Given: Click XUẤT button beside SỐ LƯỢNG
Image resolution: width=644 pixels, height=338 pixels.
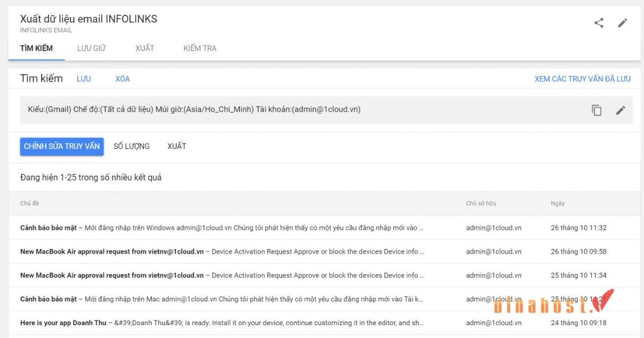Looking at the screenshot, I should point(177,146).
